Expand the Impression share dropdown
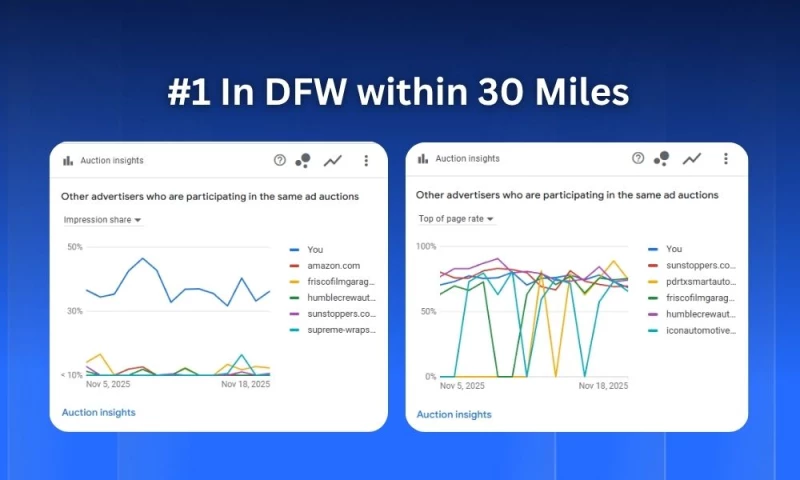 click(x=102, y=220)
